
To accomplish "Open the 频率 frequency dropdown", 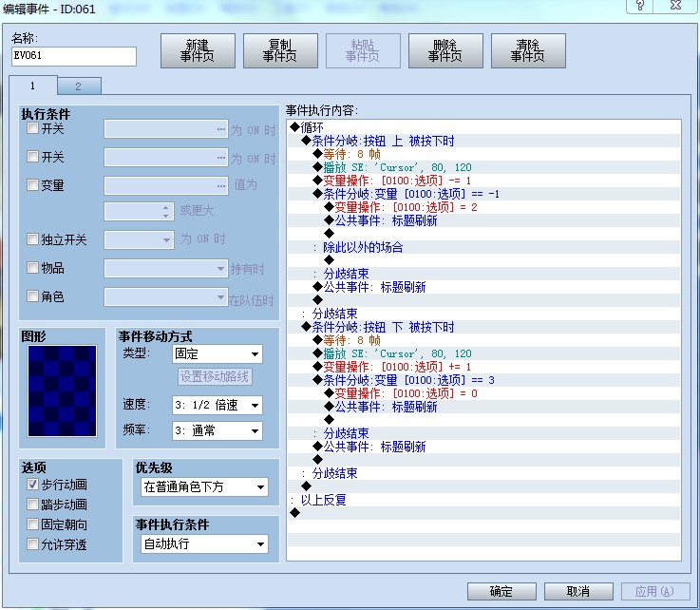I will click(218, 431).
